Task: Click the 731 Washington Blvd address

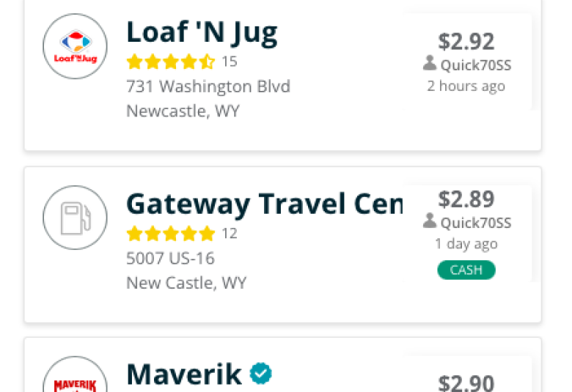Action: pos(208,86)
